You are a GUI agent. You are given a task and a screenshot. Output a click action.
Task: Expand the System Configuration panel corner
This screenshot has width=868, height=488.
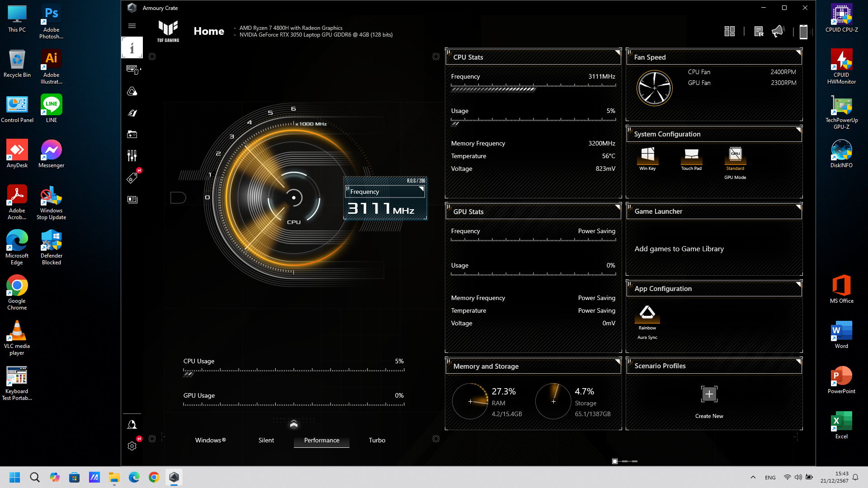coord(798,130)
